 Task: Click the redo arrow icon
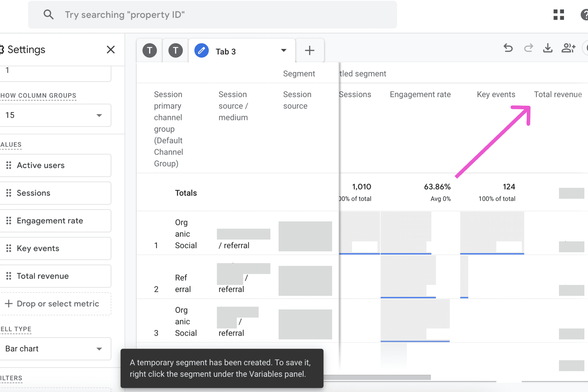coord(528,48)
